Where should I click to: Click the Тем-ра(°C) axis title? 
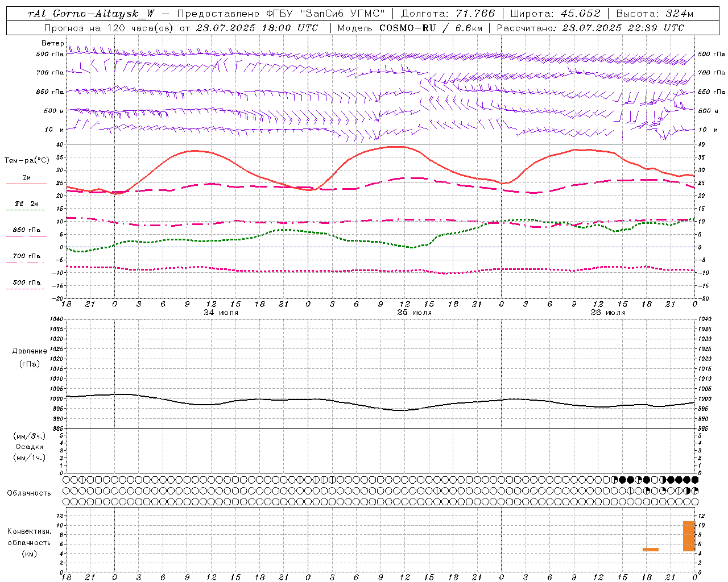[27, 161]
